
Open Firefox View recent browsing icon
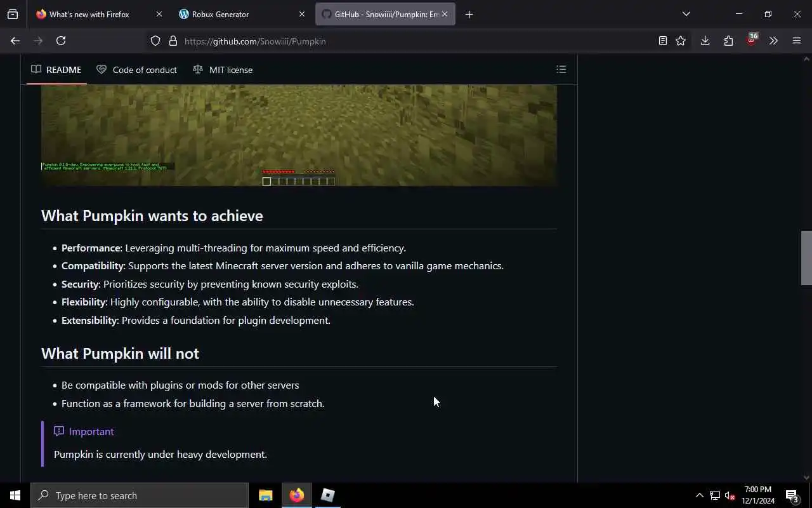[13, 14]
